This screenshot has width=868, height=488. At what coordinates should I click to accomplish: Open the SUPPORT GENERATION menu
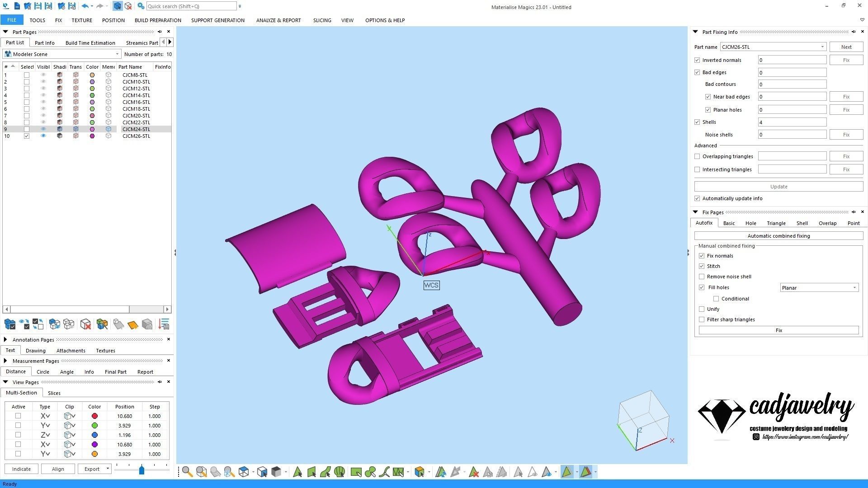coord(217,20)
